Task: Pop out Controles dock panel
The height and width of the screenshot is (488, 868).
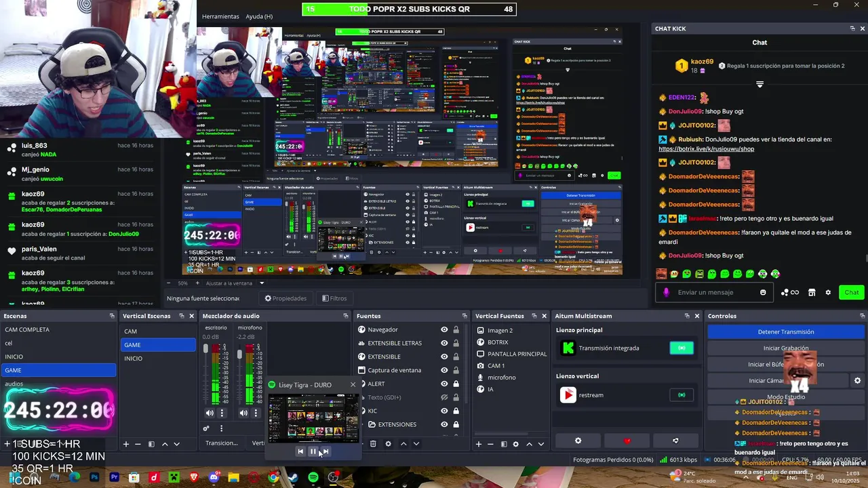Action: coord(863,316)
